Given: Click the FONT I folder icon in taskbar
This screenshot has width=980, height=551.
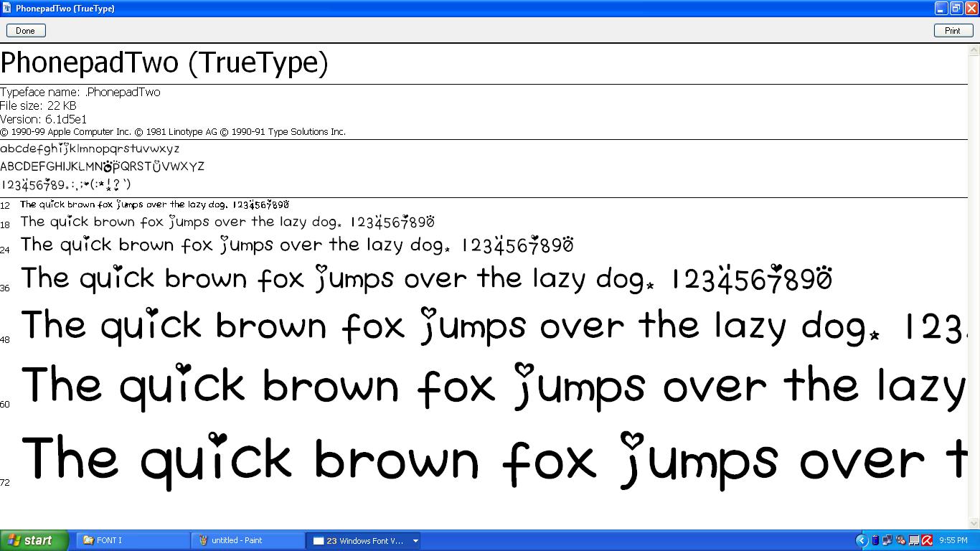Looking at the screenshot, I should click(x=88, y=540).
